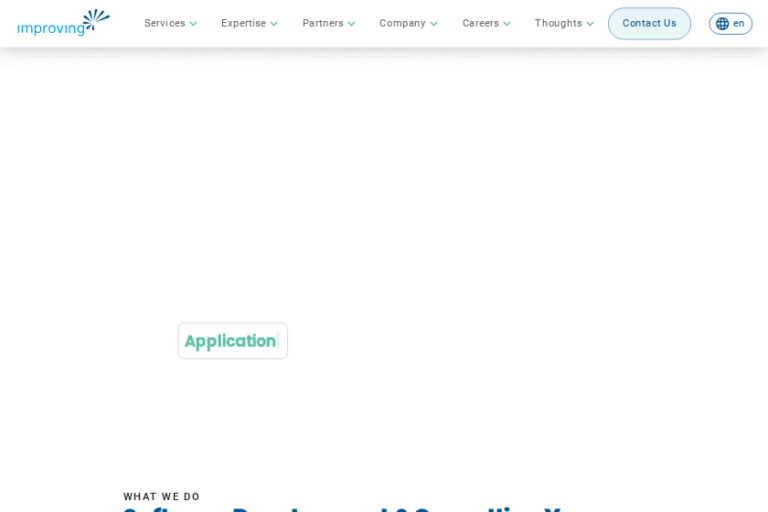The image size is (768, 512).
Task: Expand the Expertise chevron arrow
Action: click(274, 24)
